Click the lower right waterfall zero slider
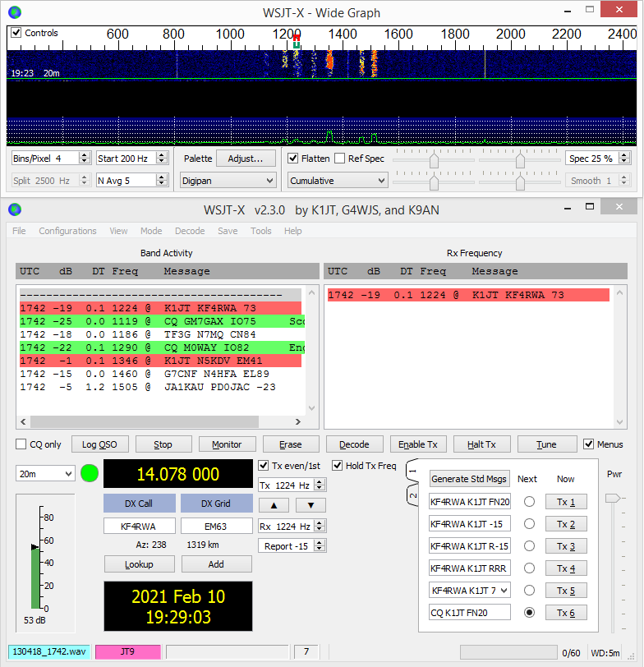The image size is (644, 667). 520,182
